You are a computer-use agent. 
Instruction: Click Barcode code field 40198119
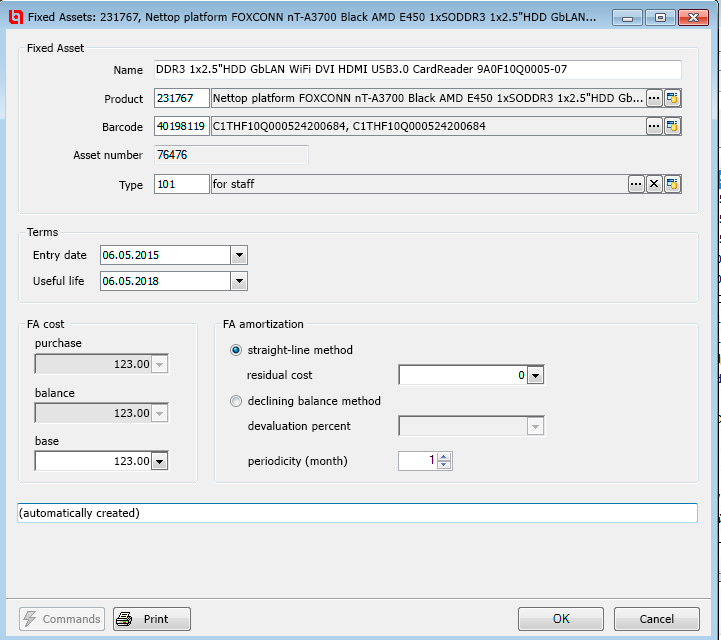[182, 126]
